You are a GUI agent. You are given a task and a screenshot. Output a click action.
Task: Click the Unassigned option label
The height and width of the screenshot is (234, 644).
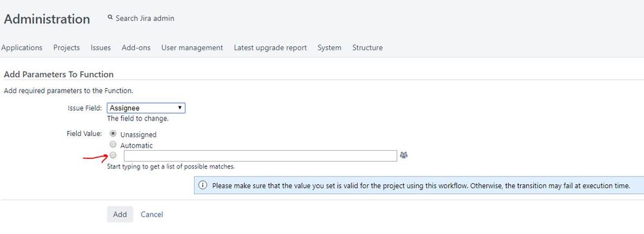pyautogui.click(x=139, y=134)
